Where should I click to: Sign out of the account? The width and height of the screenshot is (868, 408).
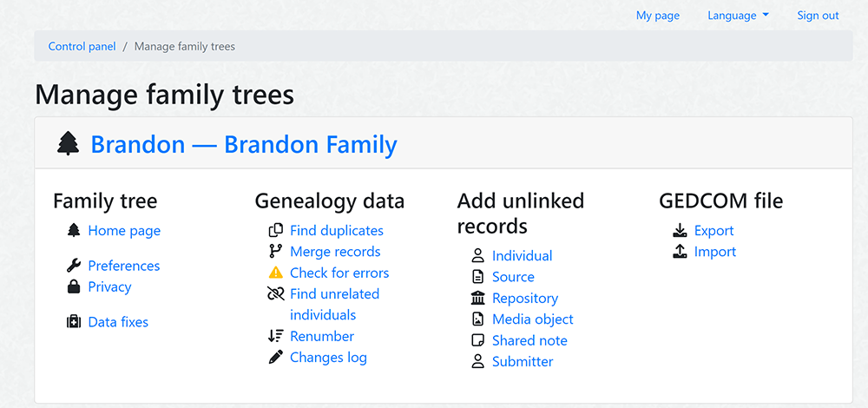pos(819,16)
